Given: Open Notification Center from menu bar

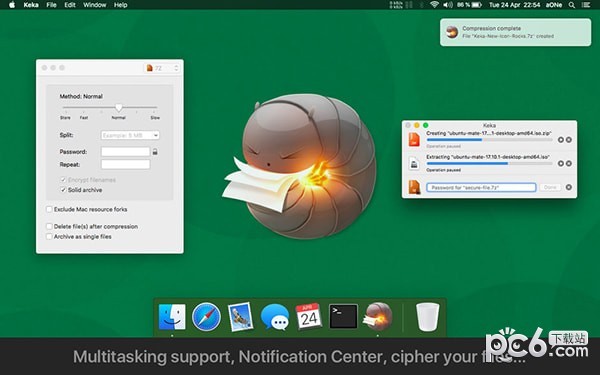Looking at the screenshot, I should 586,5.
